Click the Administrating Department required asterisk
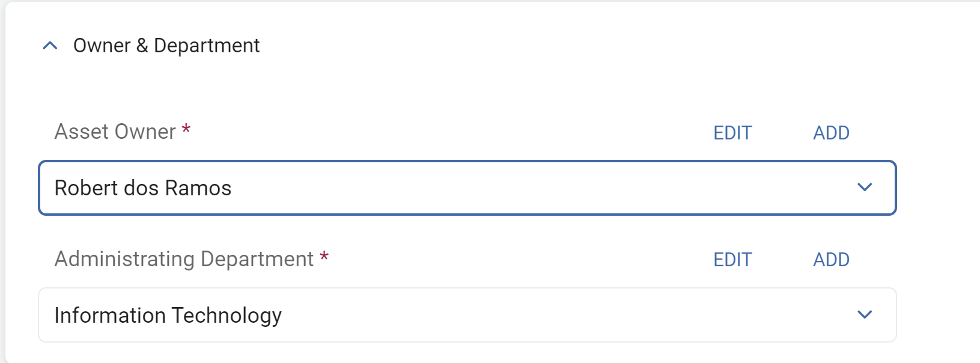 tap(324, 257)
